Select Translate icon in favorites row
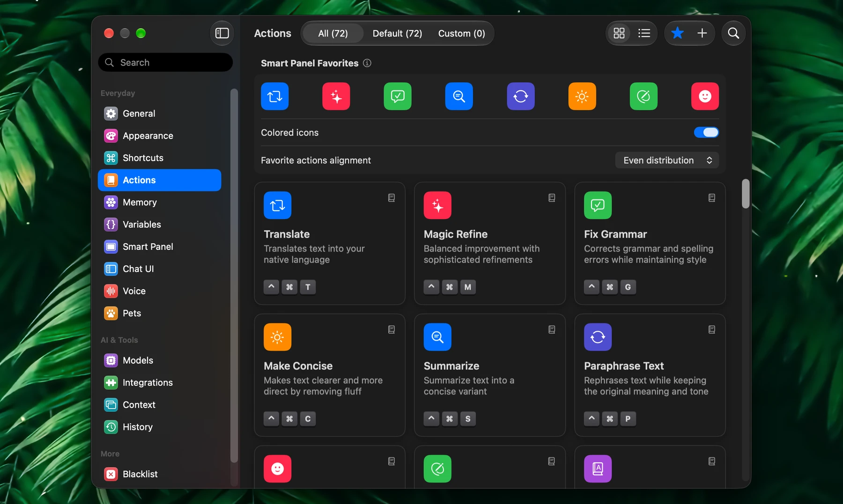The width and height of the screenshot is (843, 504). [275, 96]
